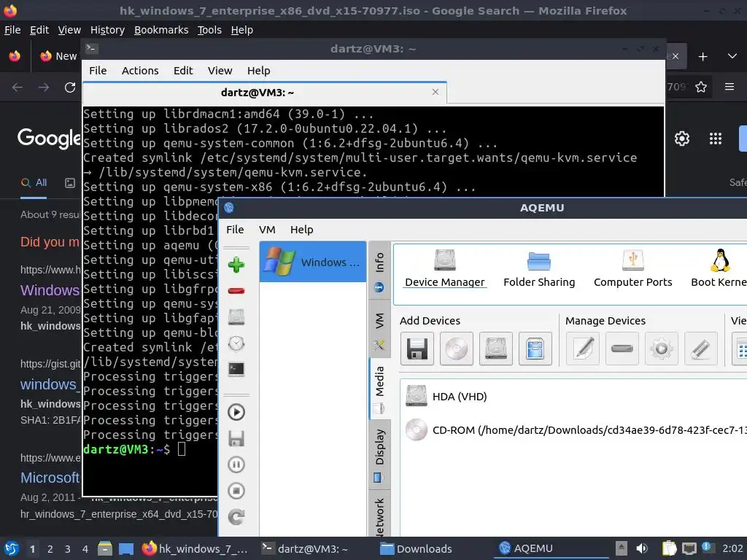Add a hard disk device
The height and width of the screenshot is (560, 747).
[x=496, y=349]
